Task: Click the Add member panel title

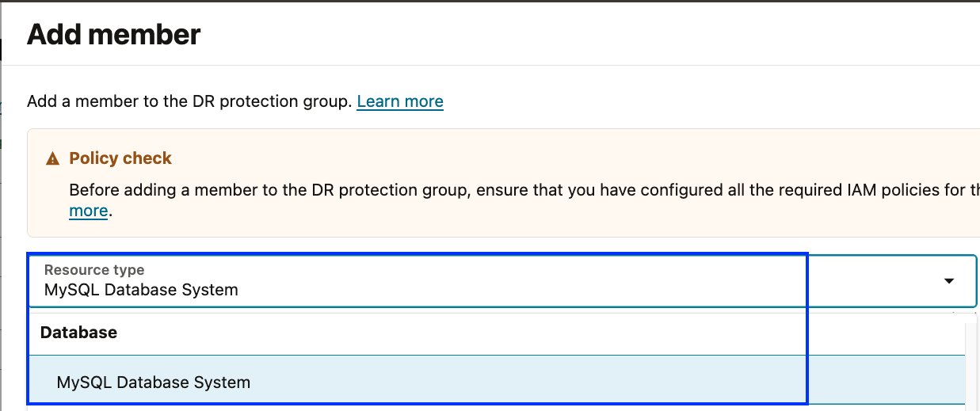Action: [114, 35]
